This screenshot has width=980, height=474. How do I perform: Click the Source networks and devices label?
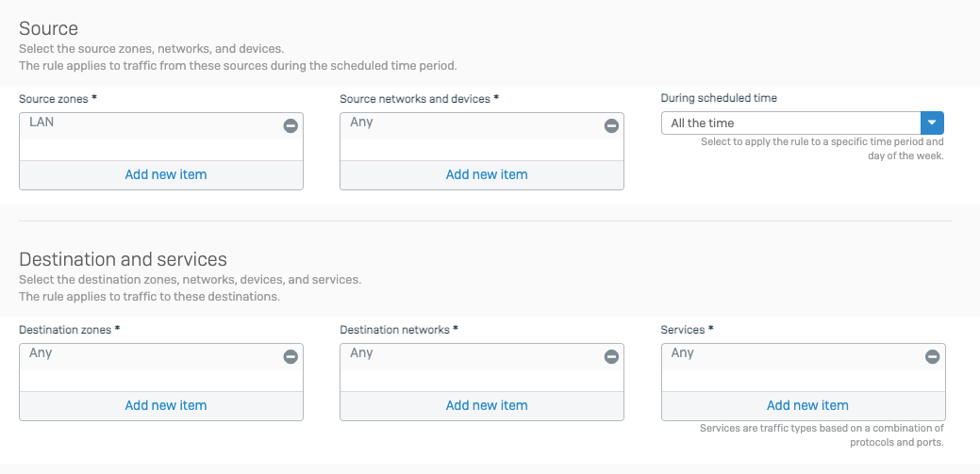420,99
